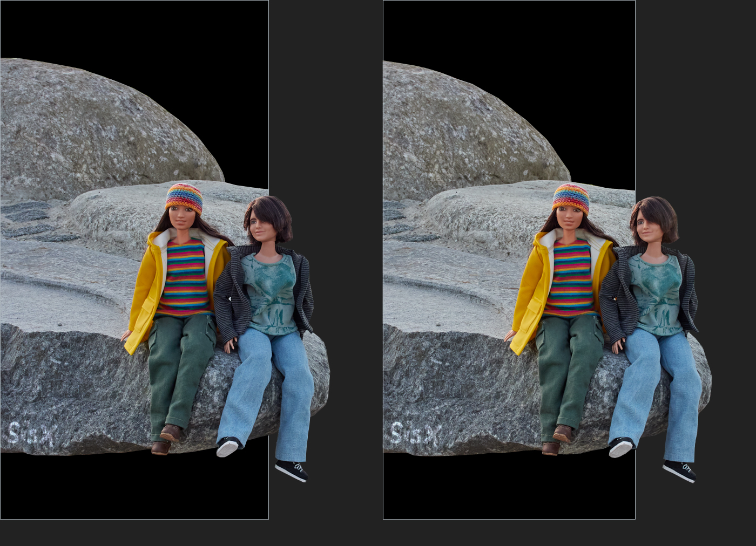The width and height of the screenshot is (756, 546).
Task: Select the left comparison image canvas
Action: coord(134,260)
